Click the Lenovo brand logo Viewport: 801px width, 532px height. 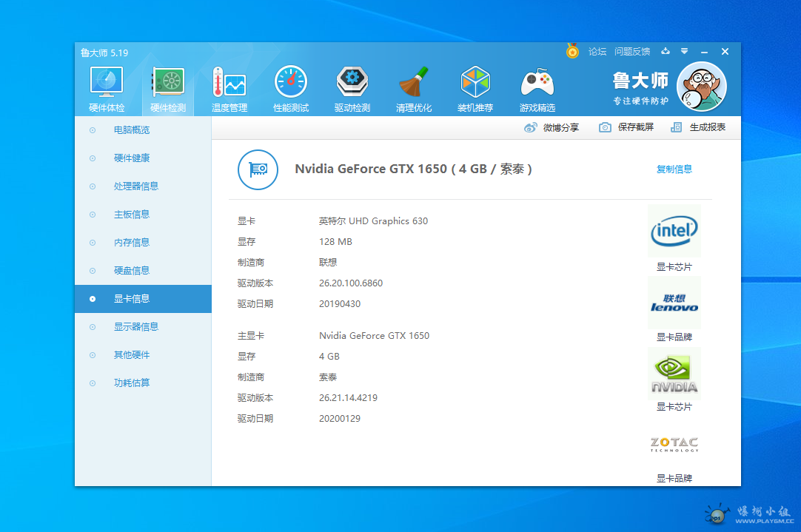(x=674, y=303)
